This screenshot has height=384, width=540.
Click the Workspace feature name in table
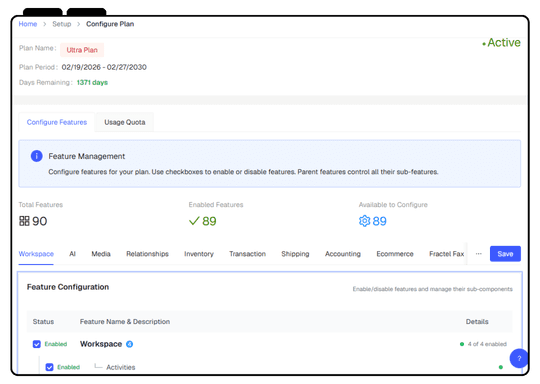[x=101, y=344]
